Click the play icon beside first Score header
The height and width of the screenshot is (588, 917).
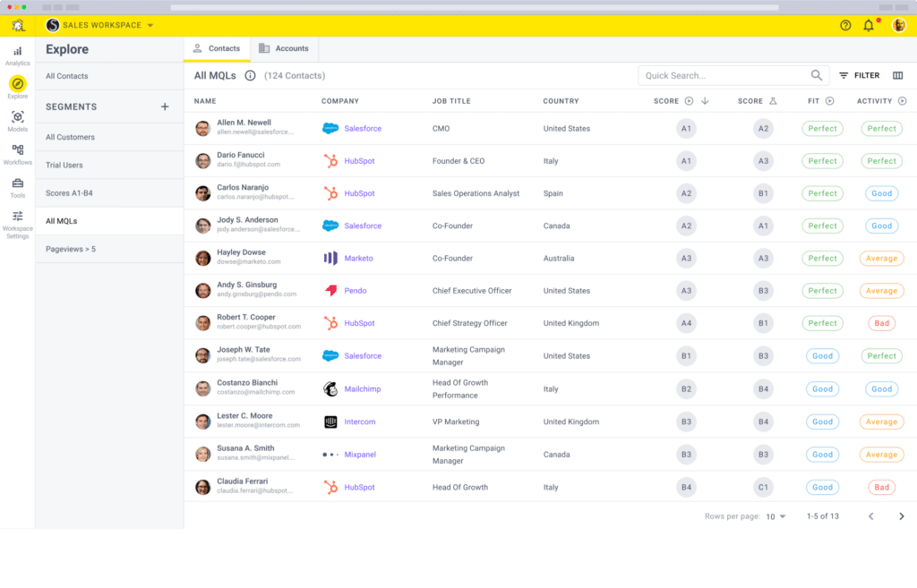(689, 101)
